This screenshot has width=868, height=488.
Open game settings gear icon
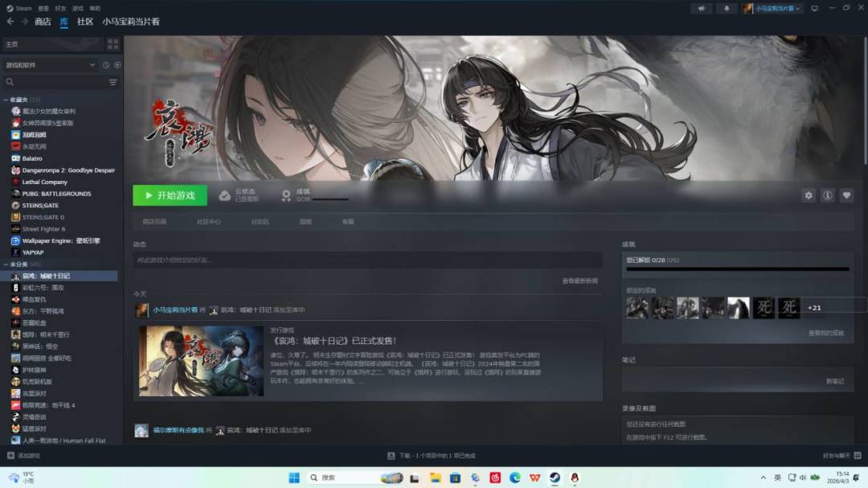pyautogui.click(x=809, y=195)
